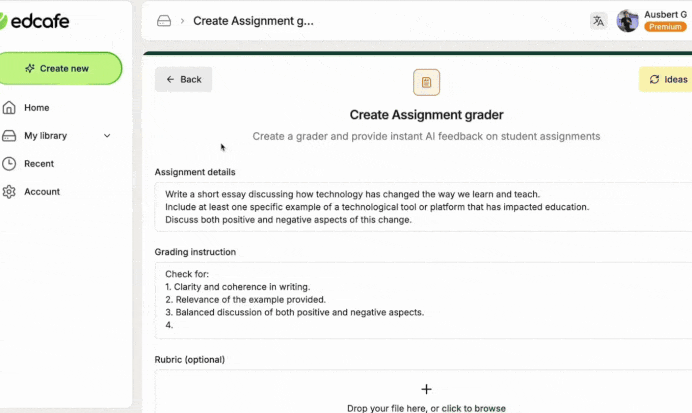The height and width of the screenshot is (413, 692).
Task: Click the Premium badge under username
Action: pos(665,27)
